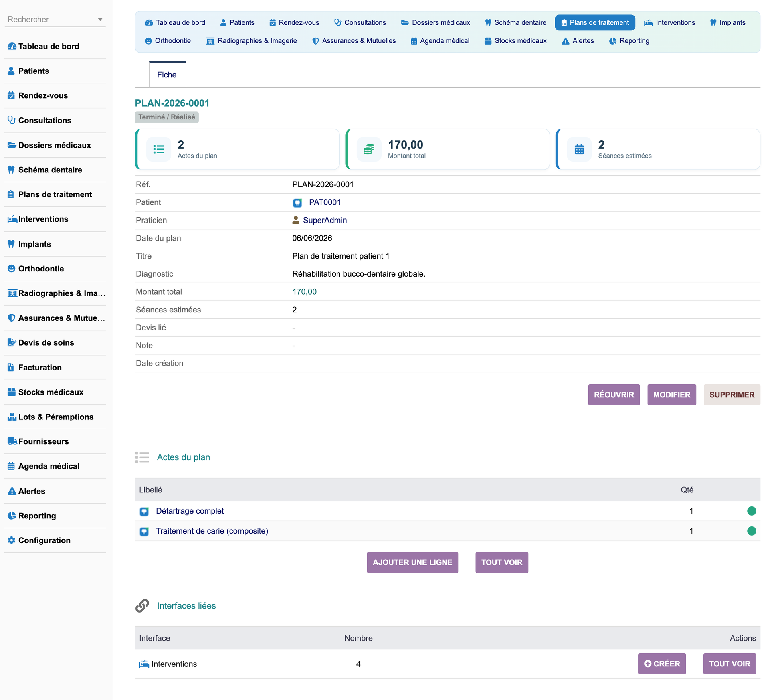Viewport: 780px width, 700px height.
Task: Click Assurances & Mutuelles shield icon in sidebar
Action: [x=11, y=318]
